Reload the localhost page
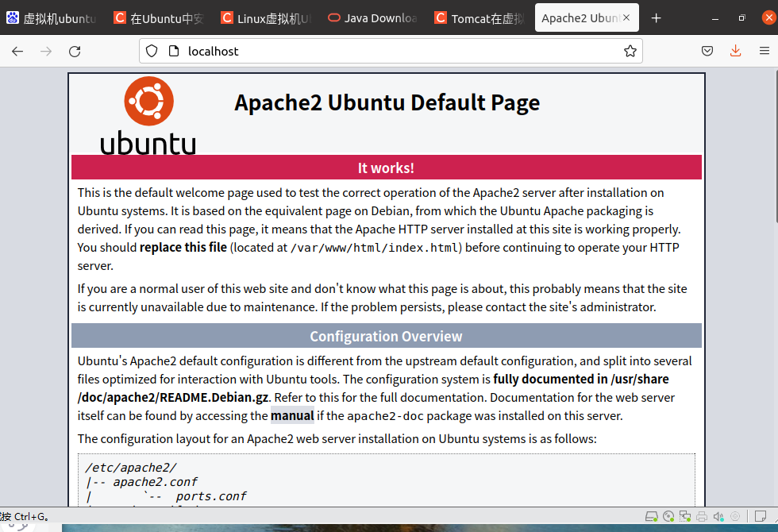 click(x=75, y=51)
